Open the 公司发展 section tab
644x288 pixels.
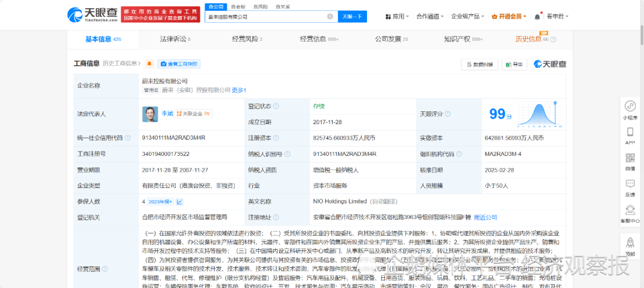(x=391, y=39)
